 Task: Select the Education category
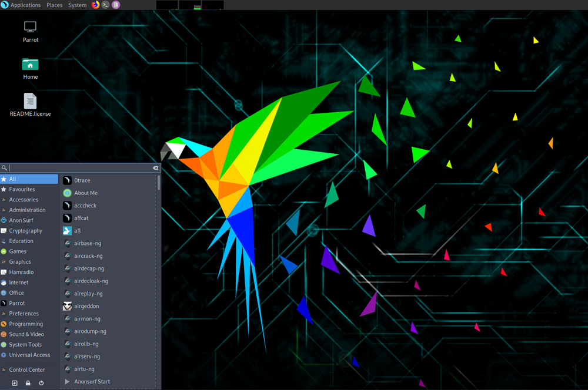[29, 241]
